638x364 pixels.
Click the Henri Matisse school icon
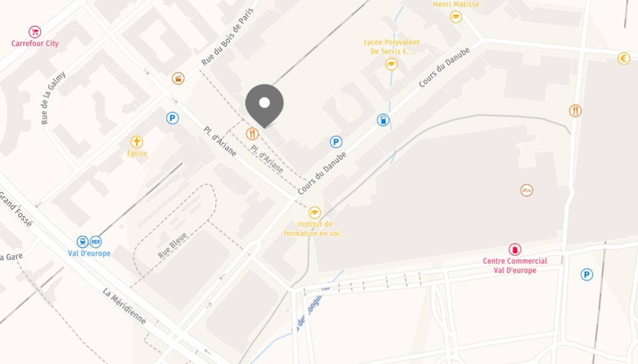[x=455, y=17]
